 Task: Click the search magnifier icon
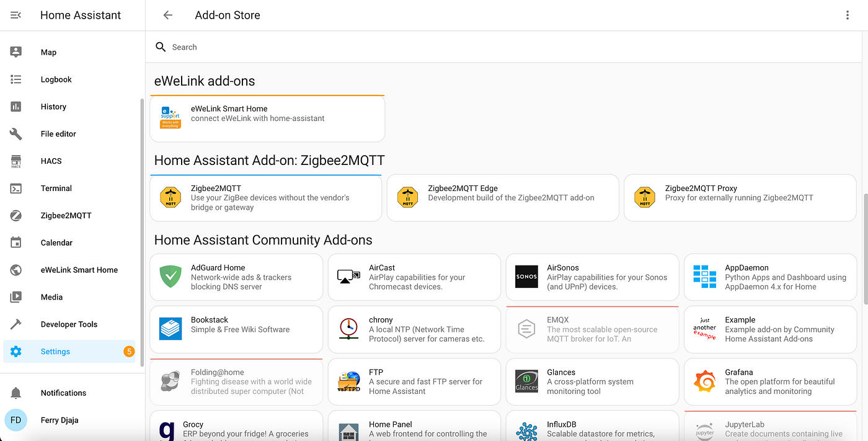click(x=161, y=47)
